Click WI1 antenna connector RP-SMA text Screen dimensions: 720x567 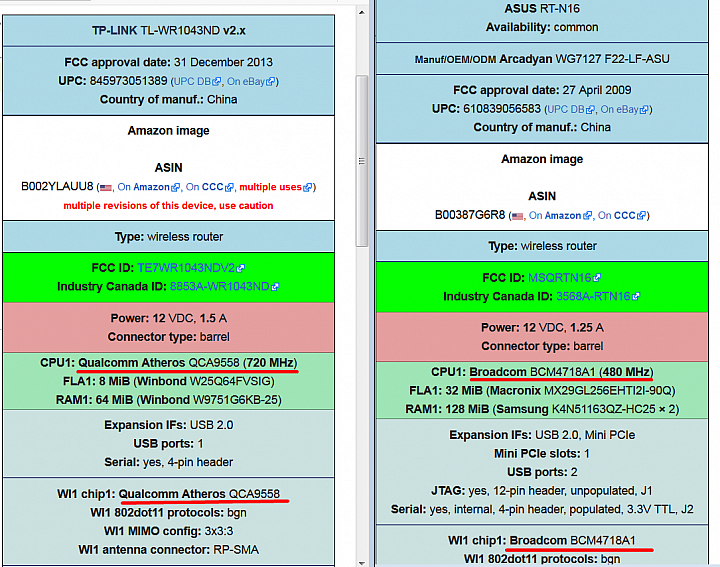[169, 550]
